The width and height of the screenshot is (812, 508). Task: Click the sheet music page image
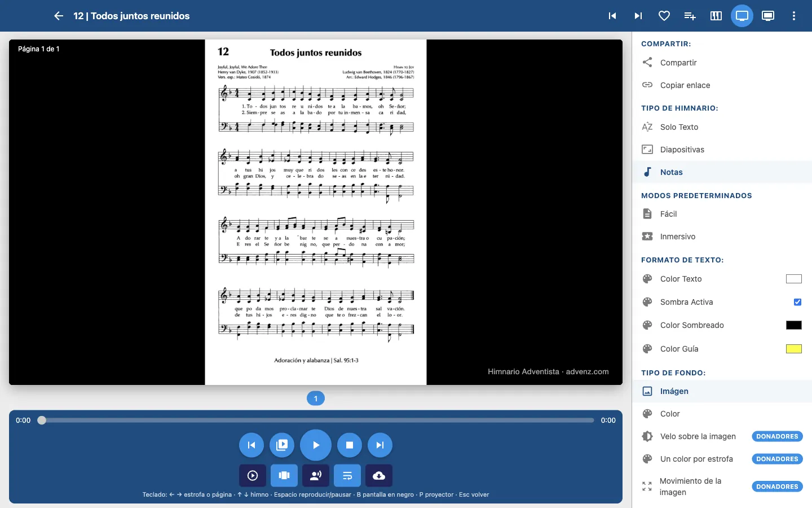coord(316,212)
